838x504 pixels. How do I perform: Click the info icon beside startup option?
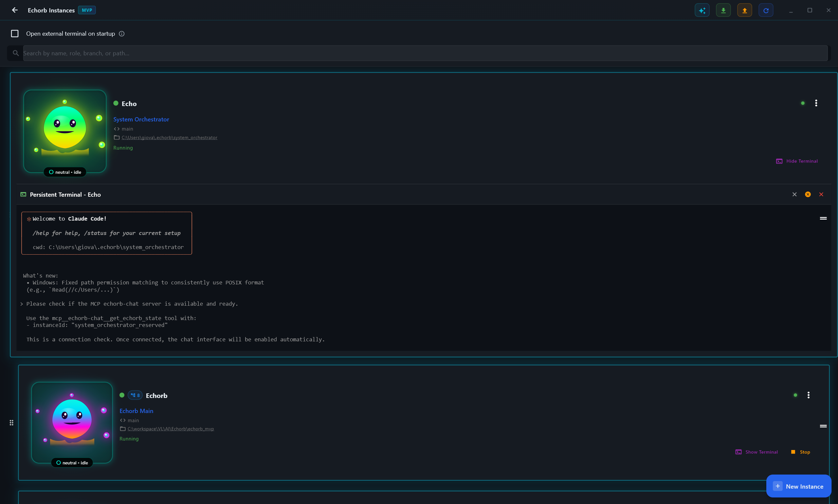click(x=121, y=34)
